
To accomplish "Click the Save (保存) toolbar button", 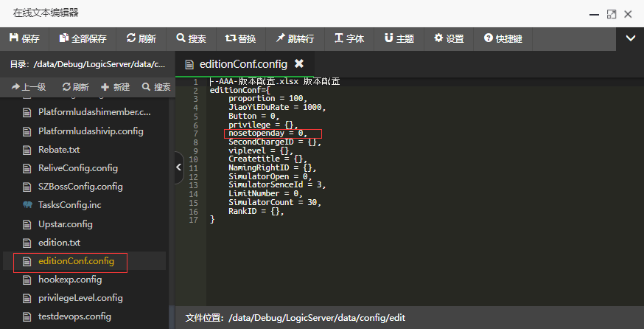I will tap(24, 38).
